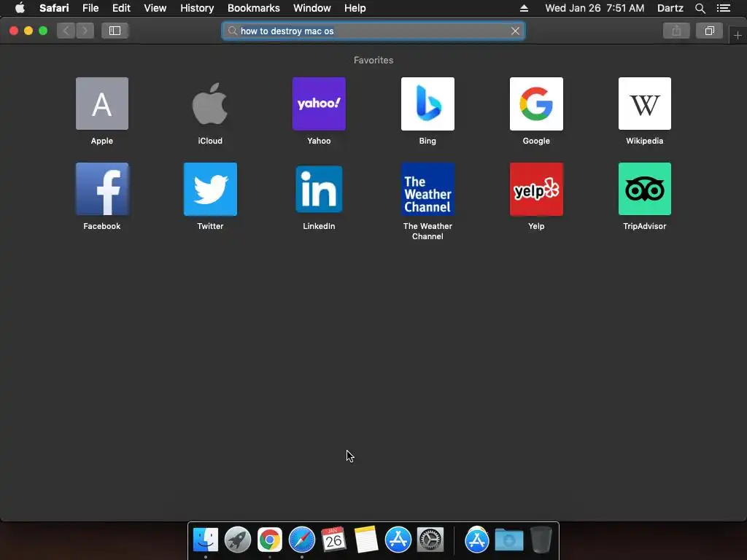Open App Store icon beside Downloads folder
This screenshot has height=560, width=747.
pyautogui.click(x=477, y=540)
